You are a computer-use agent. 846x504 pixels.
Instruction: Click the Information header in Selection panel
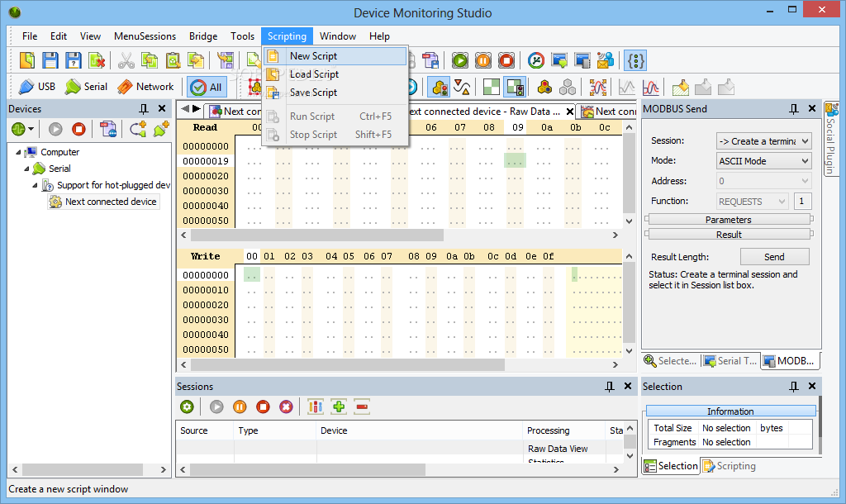coord(730,411)
